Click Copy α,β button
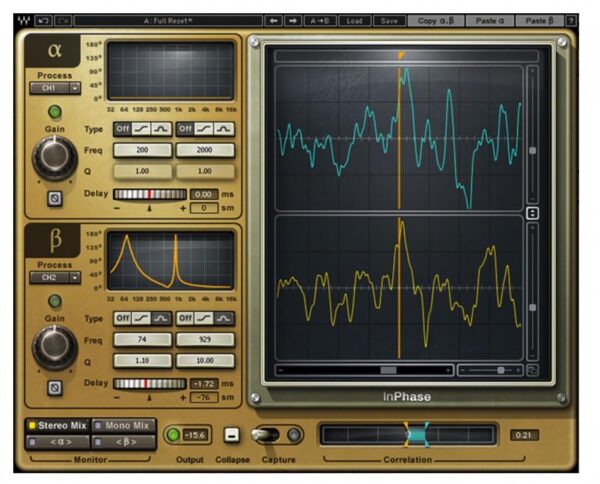 (x=436, y=21)
